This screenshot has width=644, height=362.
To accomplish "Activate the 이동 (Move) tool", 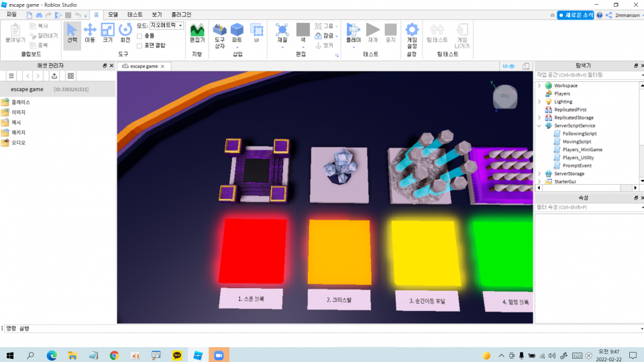I will [x=90, y=33].
